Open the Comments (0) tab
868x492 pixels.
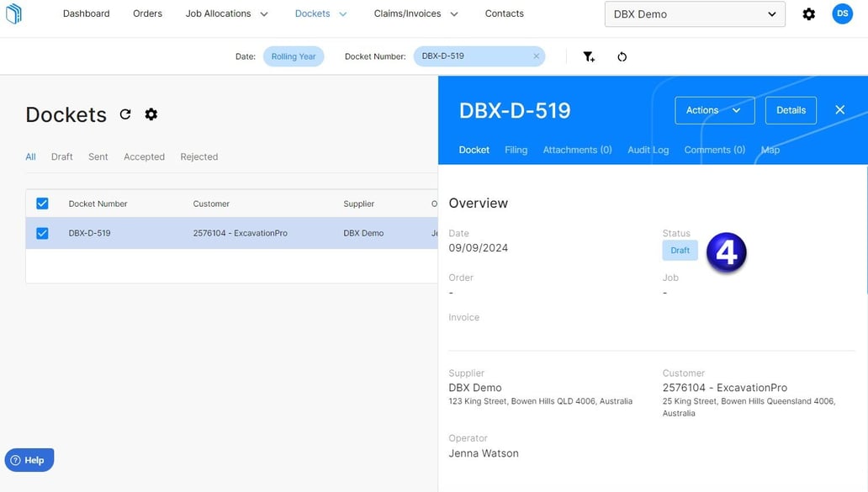tap(715, 150)
